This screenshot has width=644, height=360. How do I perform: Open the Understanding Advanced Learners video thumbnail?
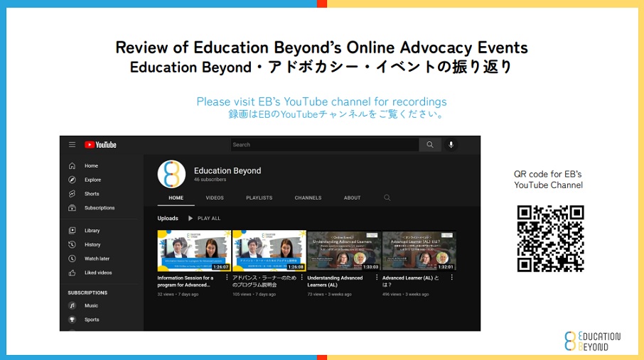(344, 251)
